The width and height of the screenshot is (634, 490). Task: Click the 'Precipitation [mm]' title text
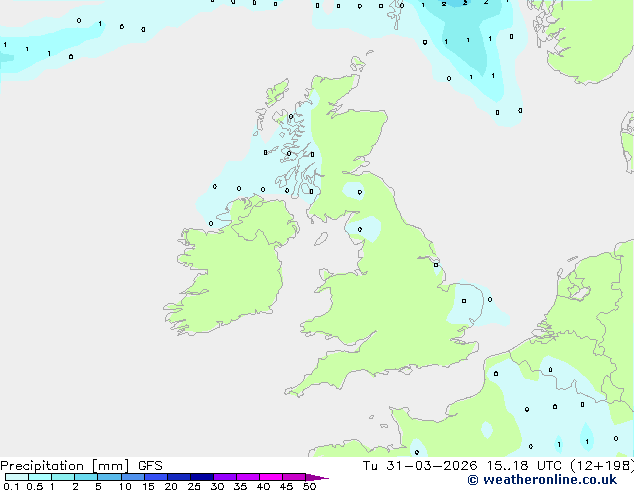click(x=65, y=466)
